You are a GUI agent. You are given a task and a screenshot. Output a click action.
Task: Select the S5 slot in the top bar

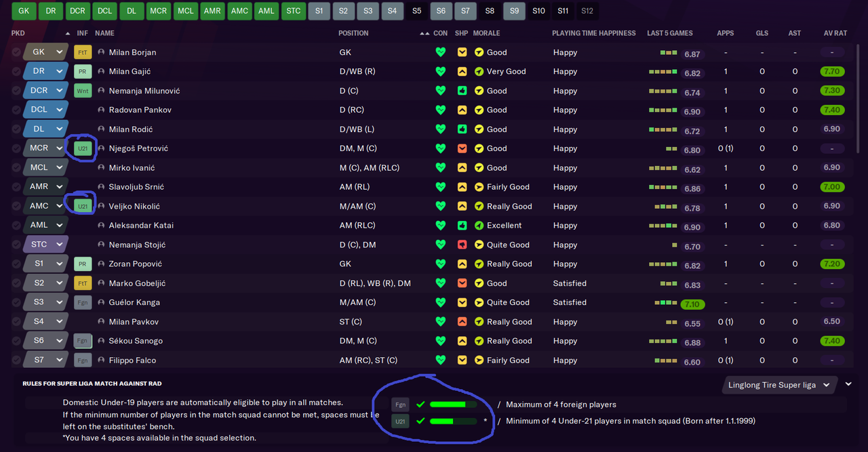(x=416, y=11)
